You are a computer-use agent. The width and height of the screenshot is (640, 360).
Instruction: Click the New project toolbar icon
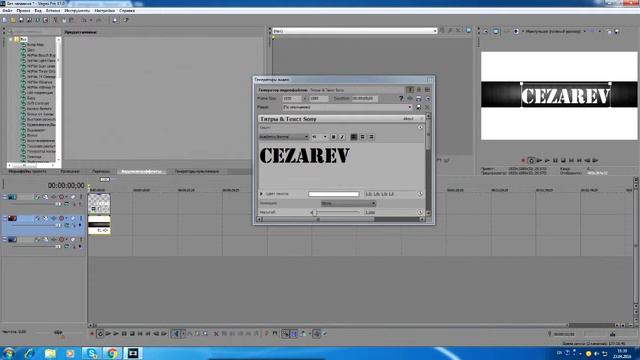[5, 20]
